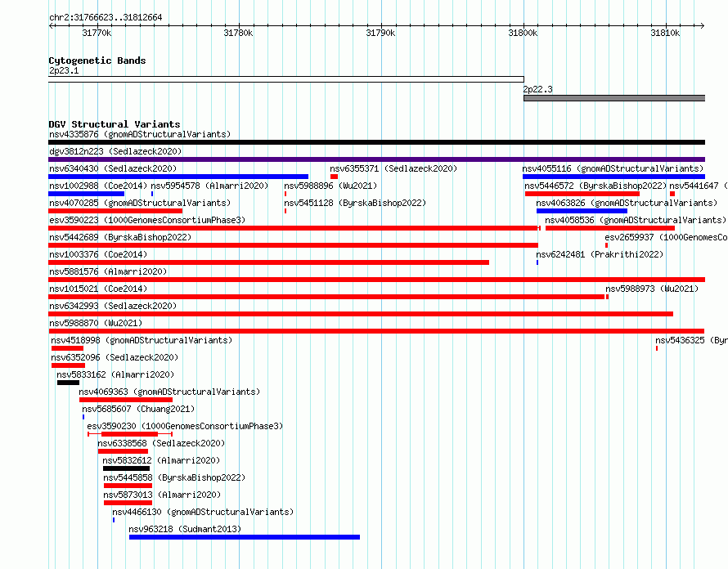The image size is (728, 569).
Task: Open nsv4055116 gnomADStructuralVariants label
Action: coord(613,168)
